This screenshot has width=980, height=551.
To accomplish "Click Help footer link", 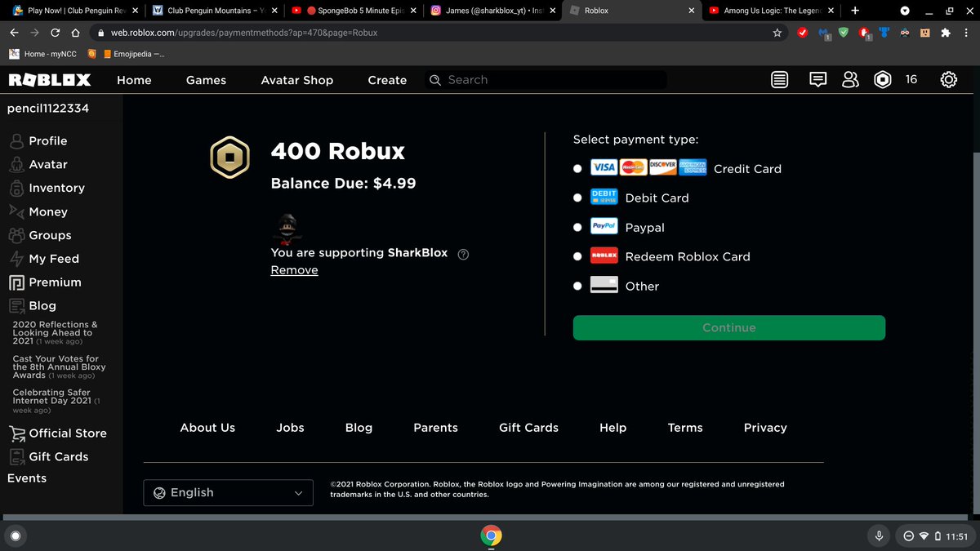I will tap(612, 428).
